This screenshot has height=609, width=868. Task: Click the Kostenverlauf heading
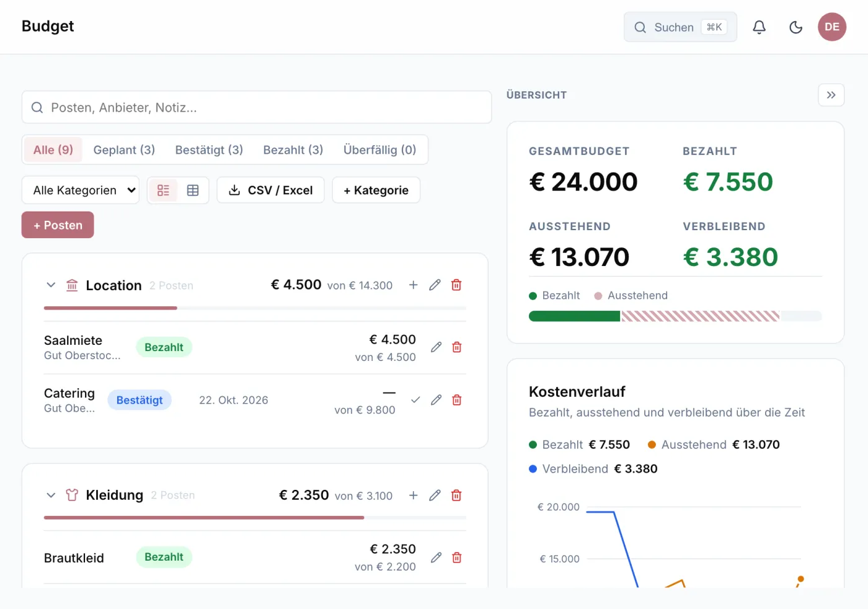point(577,391)
